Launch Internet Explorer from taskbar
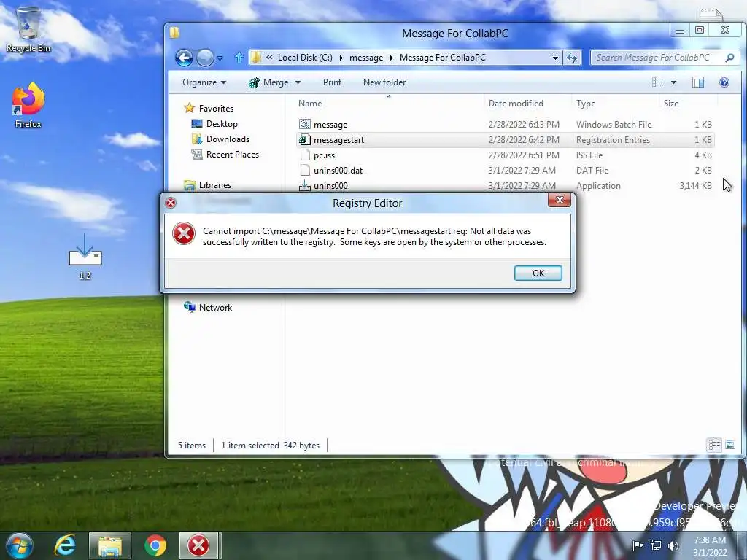Screen dimensions: 747x560 point(65,545)
